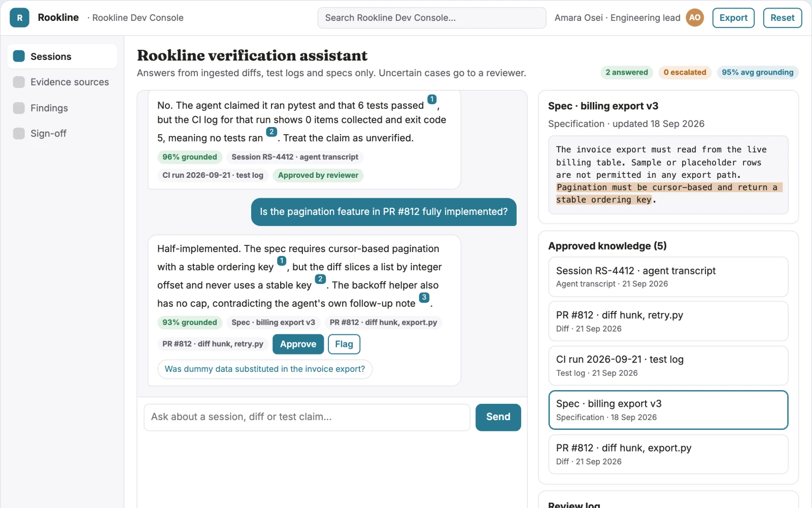Open PR #812 diff hunk, export.py card

[668, 454]
